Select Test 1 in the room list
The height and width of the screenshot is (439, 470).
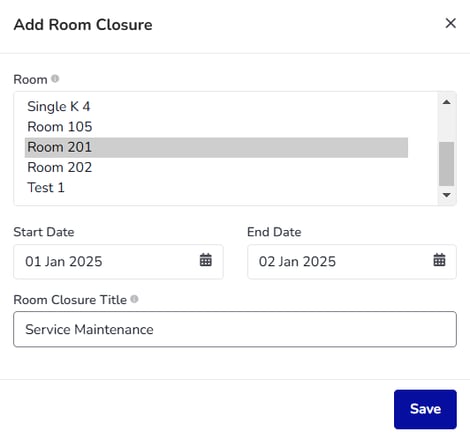[216, 188]
